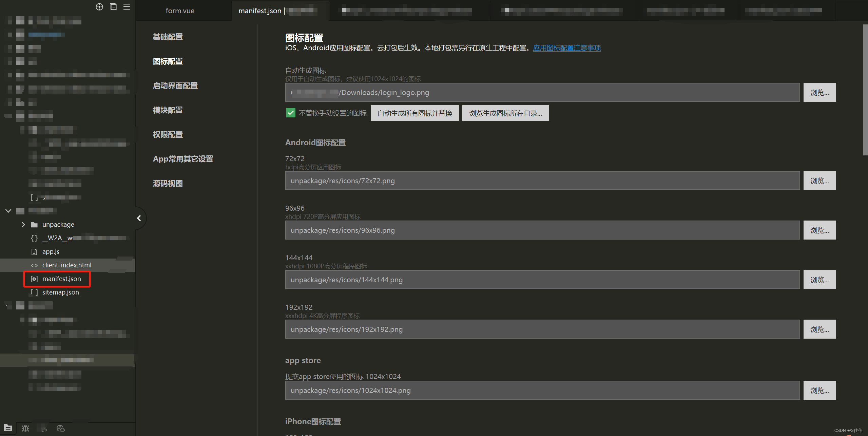Toggle 不替换手动设置的图标 checkbox
Image resolution: width=868 pixels, height=436 pixels.
click(291, 113)
